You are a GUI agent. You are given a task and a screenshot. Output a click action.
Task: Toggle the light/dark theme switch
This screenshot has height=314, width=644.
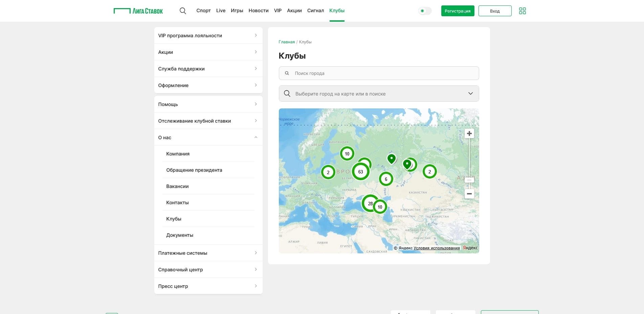425,11
